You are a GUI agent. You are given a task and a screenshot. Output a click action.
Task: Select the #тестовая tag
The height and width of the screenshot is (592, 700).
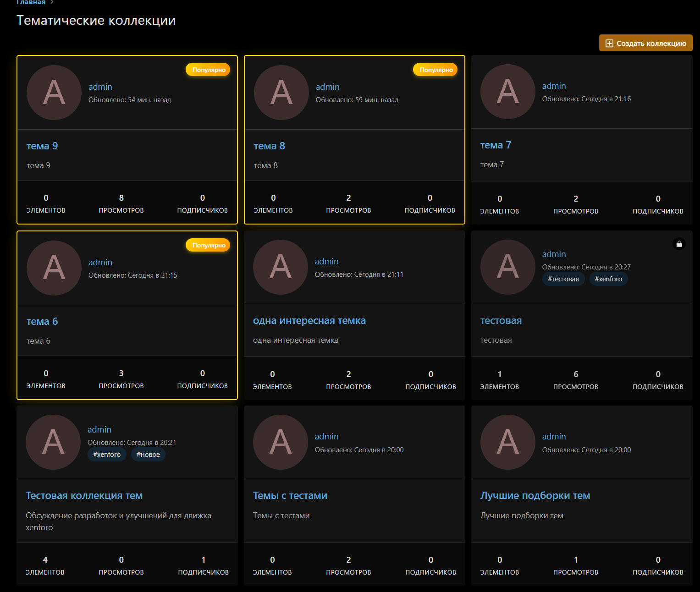pyautogui.click(x=563, y=279)
